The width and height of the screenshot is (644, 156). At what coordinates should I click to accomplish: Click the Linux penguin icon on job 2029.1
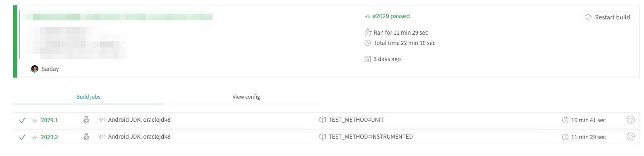pos(86,120)
